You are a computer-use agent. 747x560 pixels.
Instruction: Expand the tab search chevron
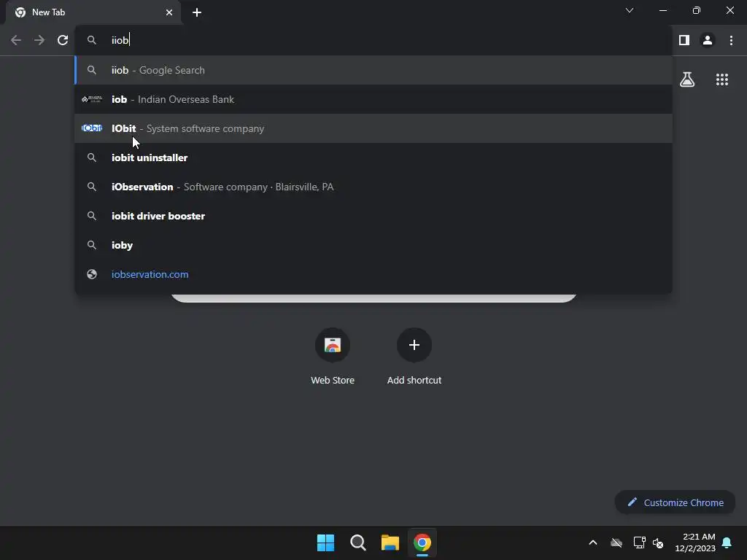(630, 10)
